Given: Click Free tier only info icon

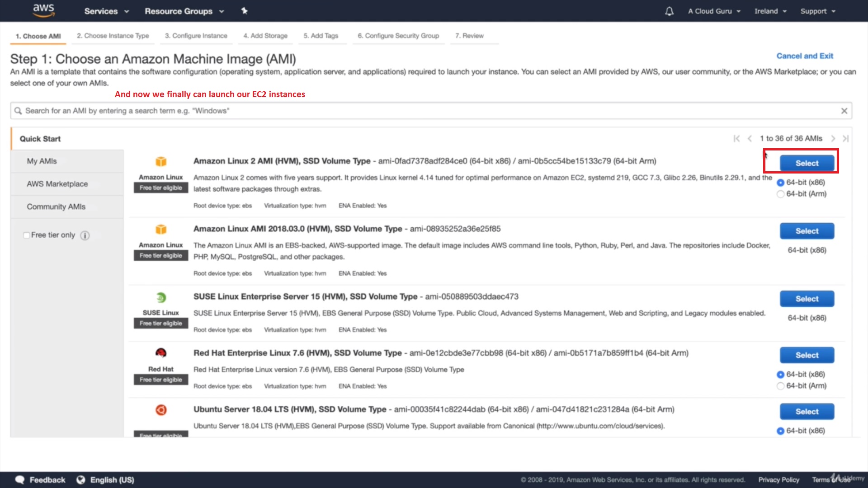Looking at the screenshot, I should (x=85, y=235).
